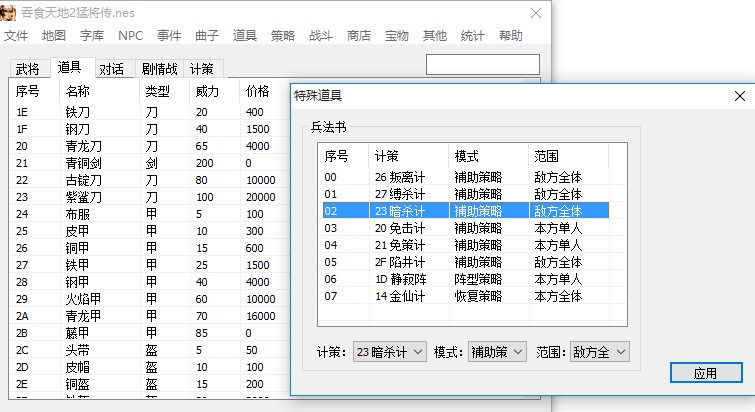Select the 青铜剑 item row
Screen dimensions: 755x412
[x=150, y=163]
